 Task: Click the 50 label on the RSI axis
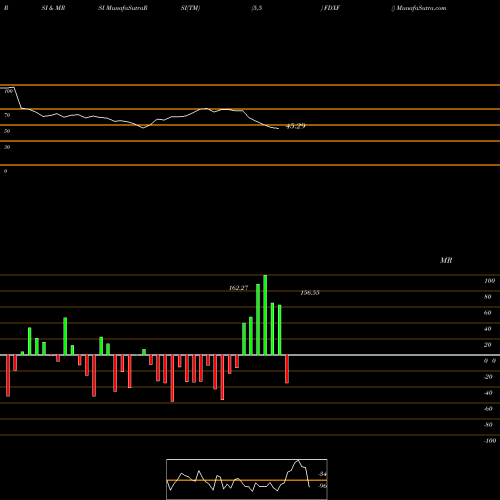[x=7, y=131]
